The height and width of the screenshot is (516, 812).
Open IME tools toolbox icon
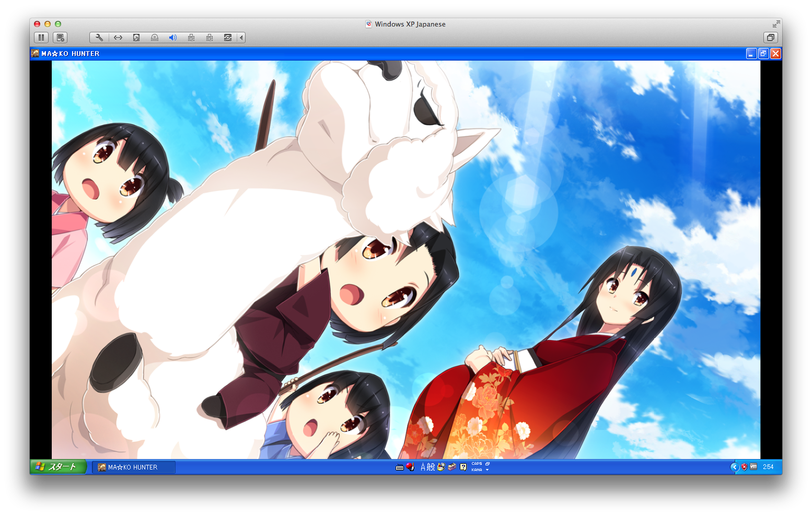coord(452,467)
